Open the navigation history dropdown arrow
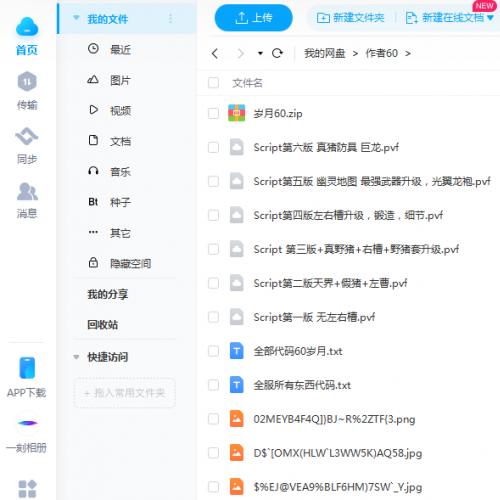500x500 pixels. point(260,53)
